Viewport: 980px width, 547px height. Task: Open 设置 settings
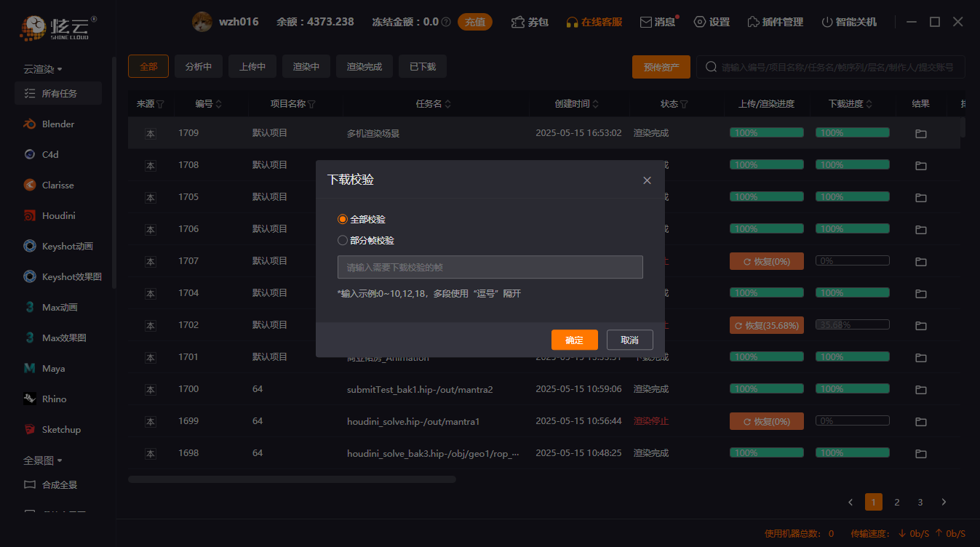712,22
